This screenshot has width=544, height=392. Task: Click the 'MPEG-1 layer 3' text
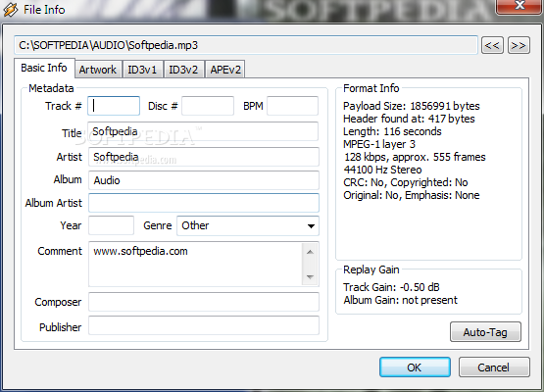[x=379, y=144]
